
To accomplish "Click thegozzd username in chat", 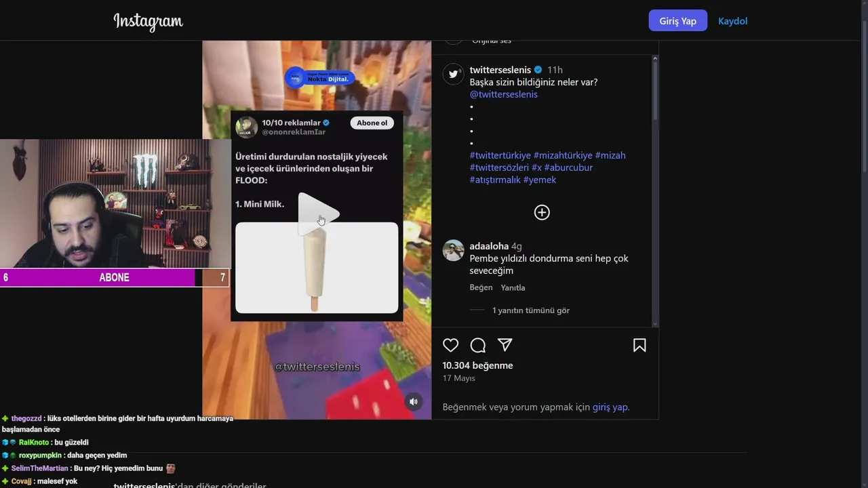I will (26, 418).
